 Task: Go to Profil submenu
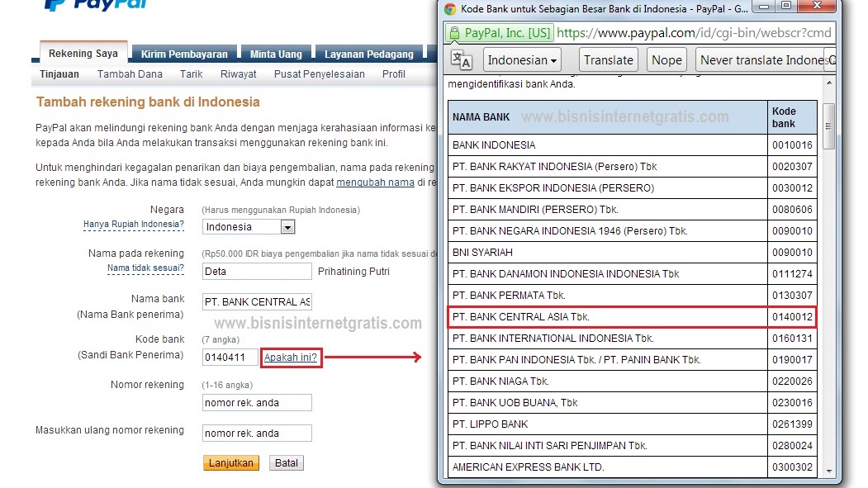[x=394, y=74]
